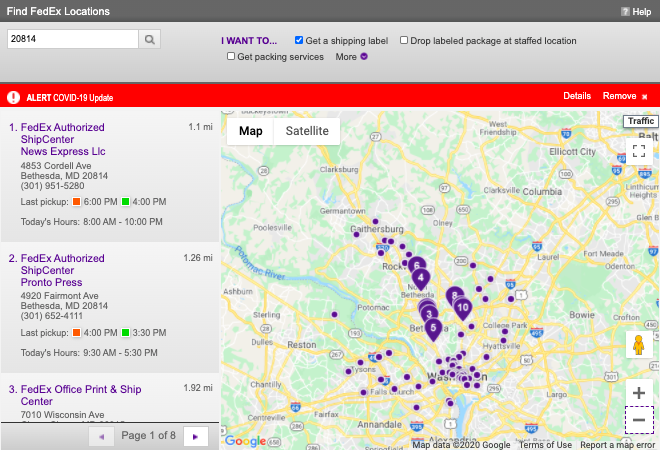The height and width of the screenshot is (450, 660).
Task: Click hours 8:00 AM - 10:00 PM
Action: 123,222
